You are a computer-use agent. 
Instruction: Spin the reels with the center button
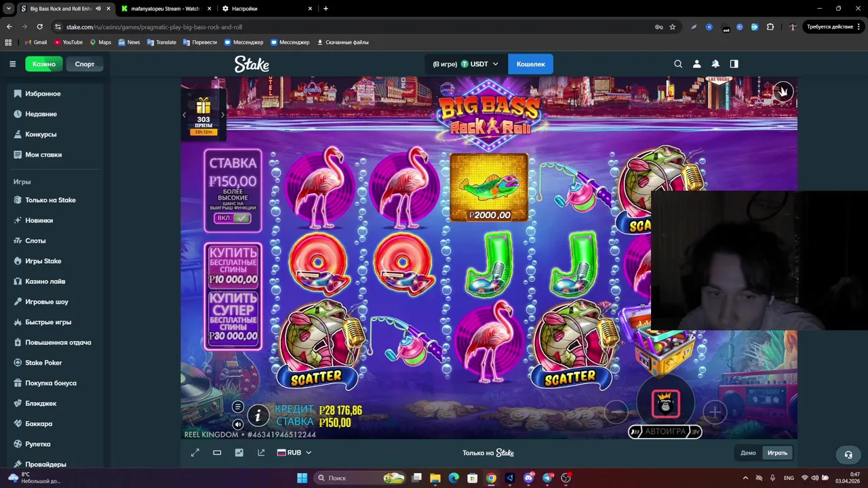point(665,405)
